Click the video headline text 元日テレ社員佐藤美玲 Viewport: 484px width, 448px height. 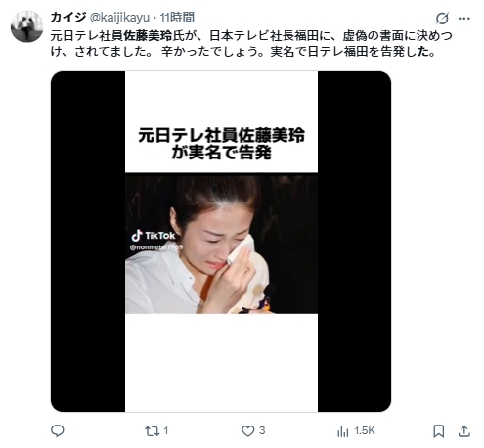[221, 135]
